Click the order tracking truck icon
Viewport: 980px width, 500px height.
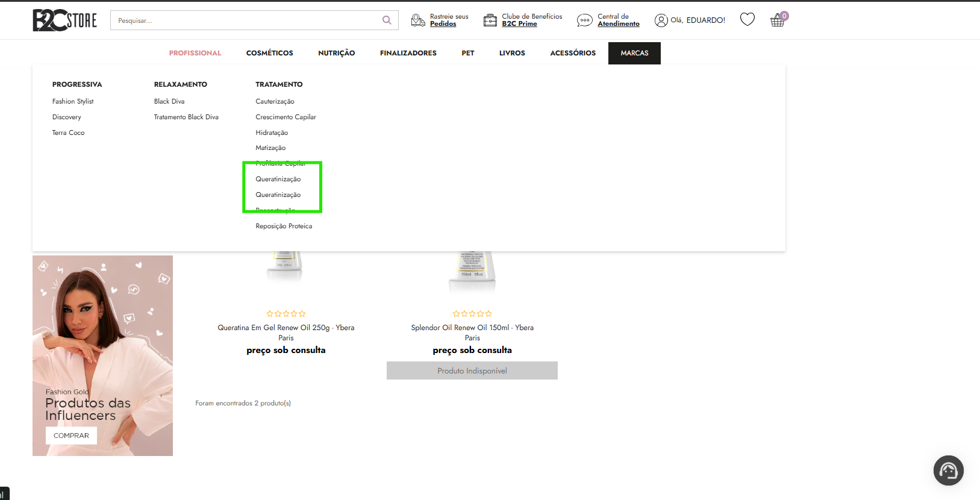[x=418, y=20]
